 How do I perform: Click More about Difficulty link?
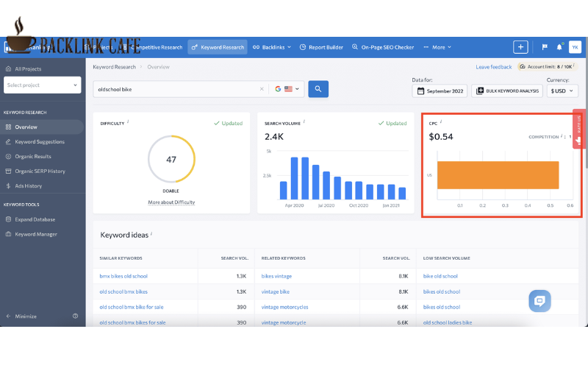[171, 202]
